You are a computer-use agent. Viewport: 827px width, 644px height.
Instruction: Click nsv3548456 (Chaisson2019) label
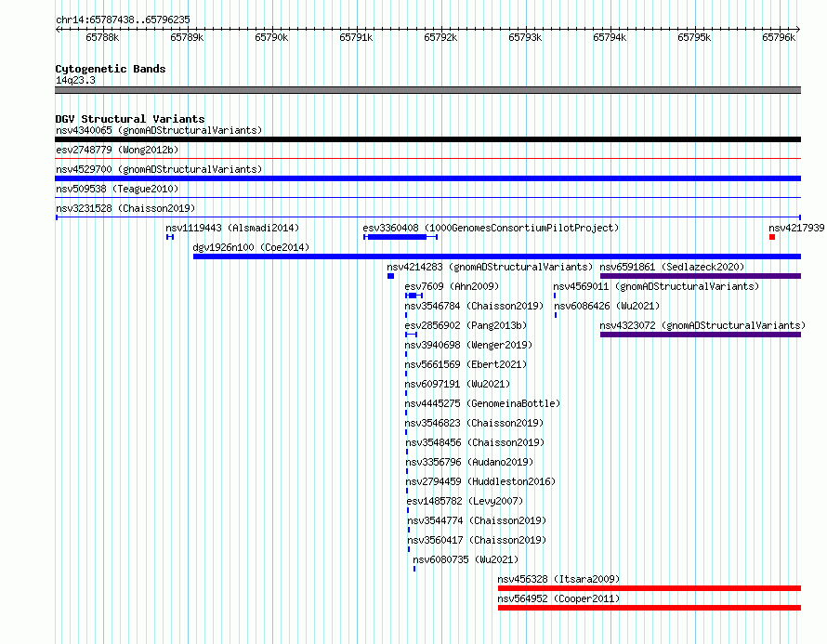(475, 442)
